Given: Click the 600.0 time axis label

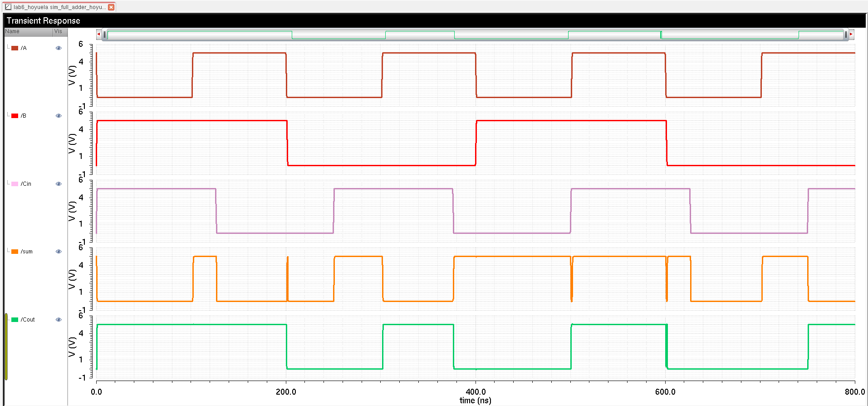Looking at the screenshot, I should pos(665,392).
